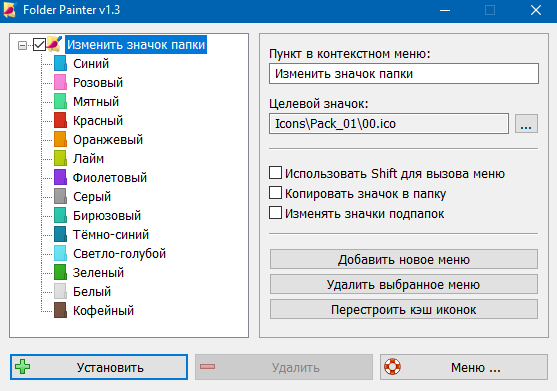Select the Синий tree entry
557x391 pixels.
91,64
